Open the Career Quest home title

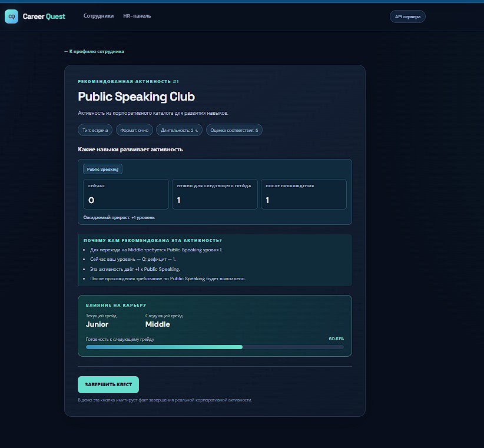(x=44, y=16)
